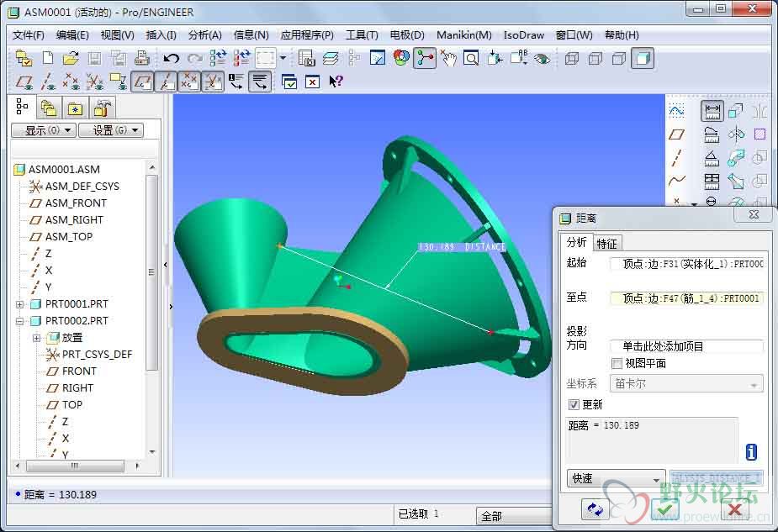Open the 工具(T) menu
The height and width of the screenshot is (532, 778).
(x=362, y=35)
